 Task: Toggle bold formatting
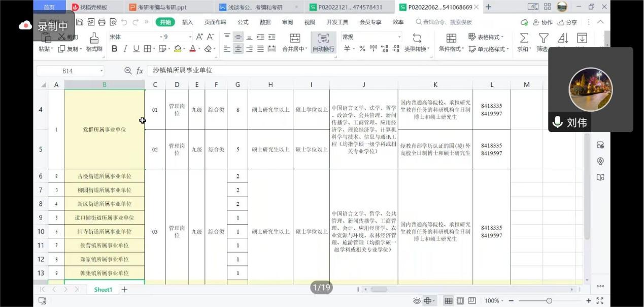[x=114, y=49]
